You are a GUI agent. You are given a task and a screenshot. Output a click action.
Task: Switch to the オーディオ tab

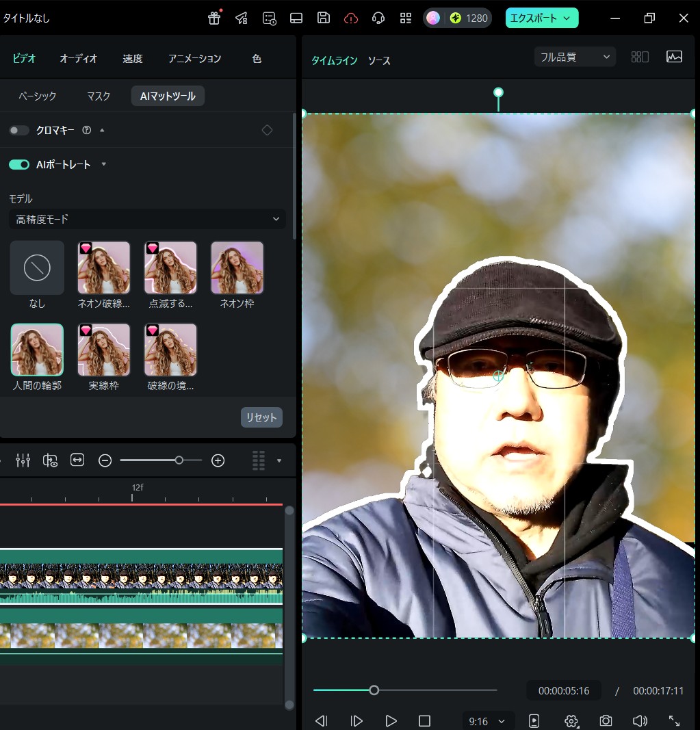[78, 59]
